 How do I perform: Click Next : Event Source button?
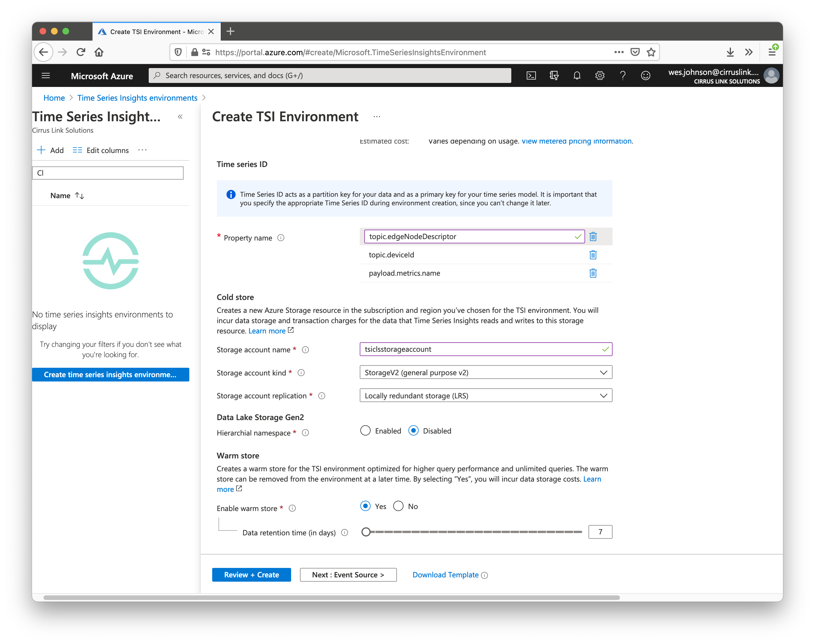[348, 575]
